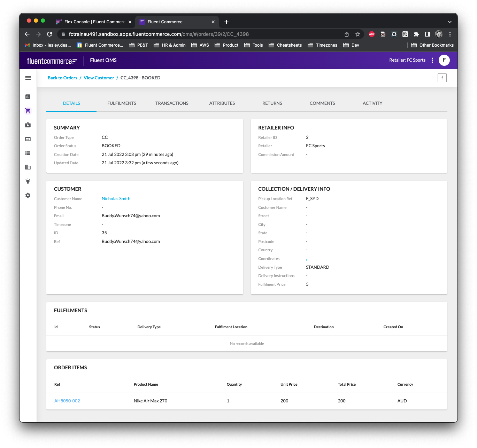Open the card-style icon in sidebar
477x448 pixels.
(28, 139)
